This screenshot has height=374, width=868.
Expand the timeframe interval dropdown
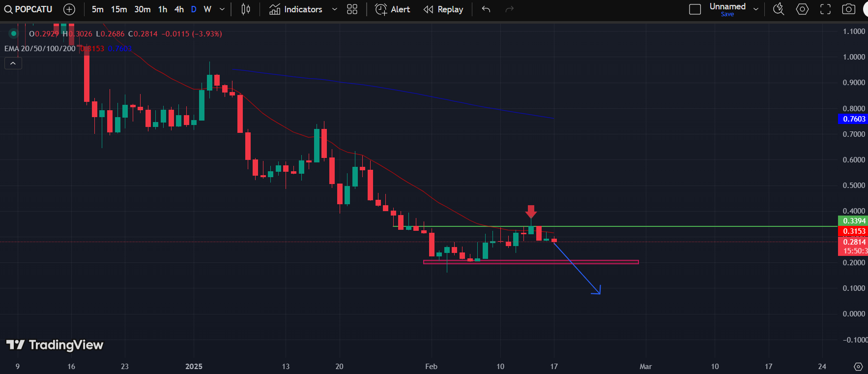coord(222,9)
